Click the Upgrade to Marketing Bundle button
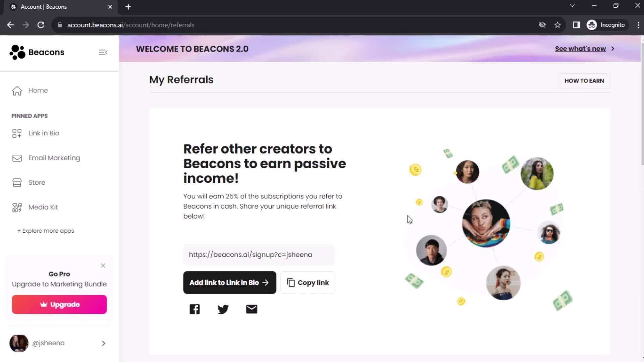Image resolution: width=644 pixels, height=362 pixels. point(59,305)
